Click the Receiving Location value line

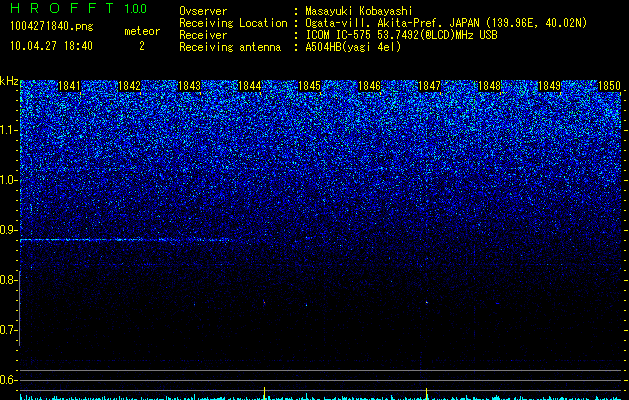tap(446, 23)
